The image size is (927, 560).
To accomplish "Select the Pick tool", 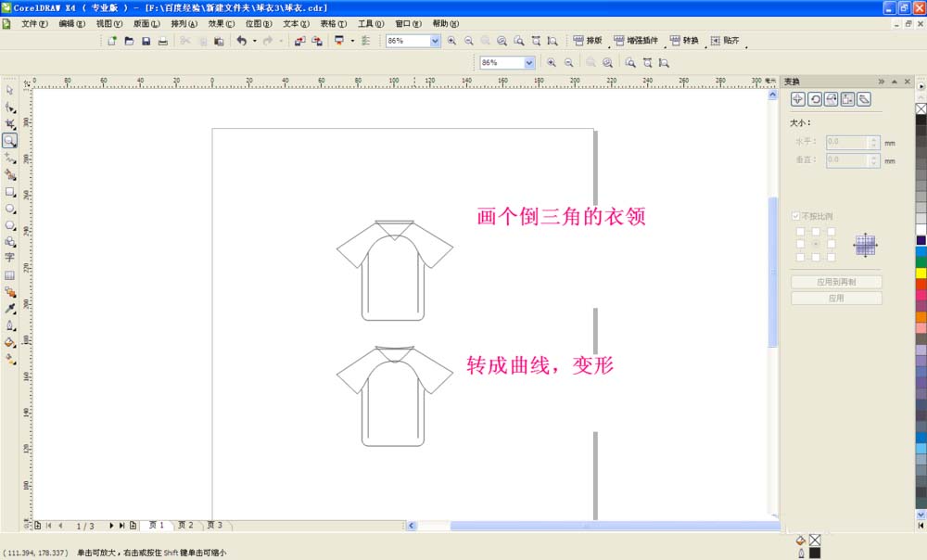I will (x=11, y=89).
